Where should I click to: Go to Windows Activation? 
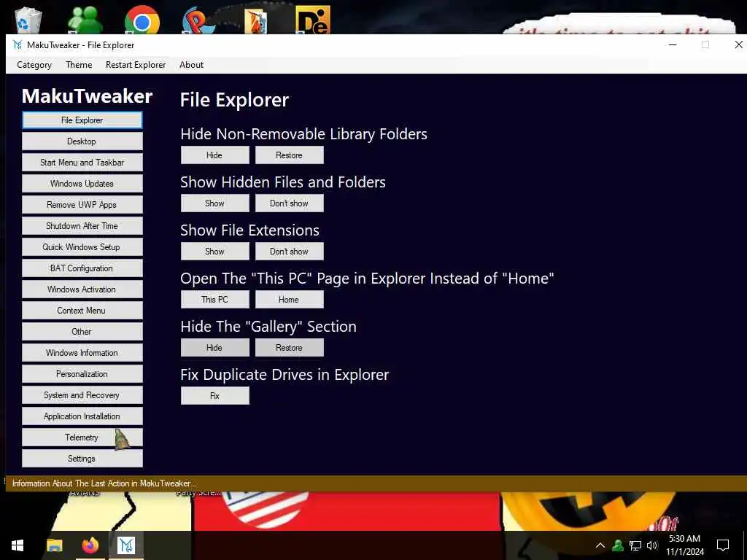(82, 289)
